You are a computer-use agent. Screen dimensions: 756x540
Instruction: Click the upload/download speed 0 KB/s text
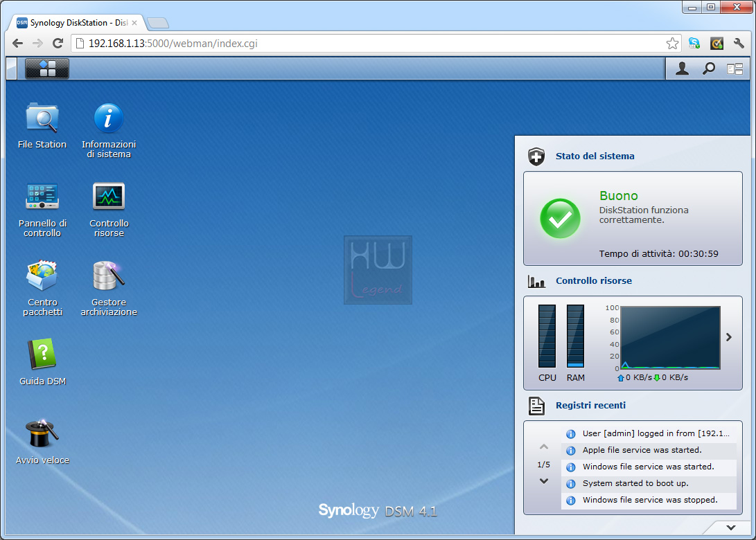[x=653, y=378]
